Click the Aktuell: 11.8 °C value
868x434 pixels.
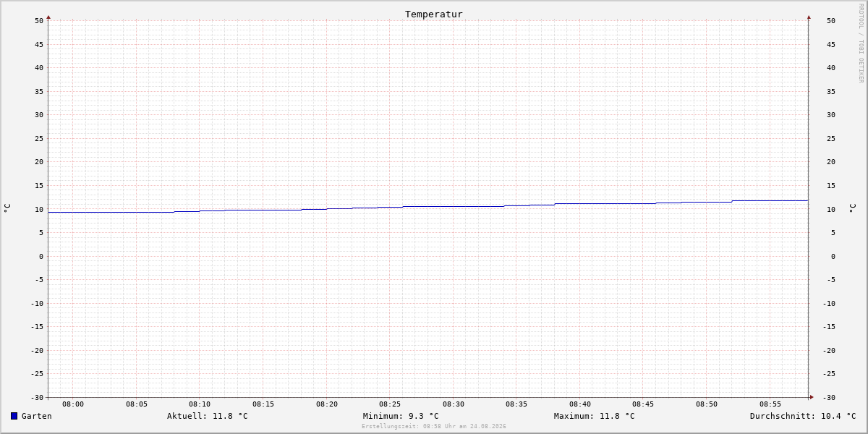208,416
